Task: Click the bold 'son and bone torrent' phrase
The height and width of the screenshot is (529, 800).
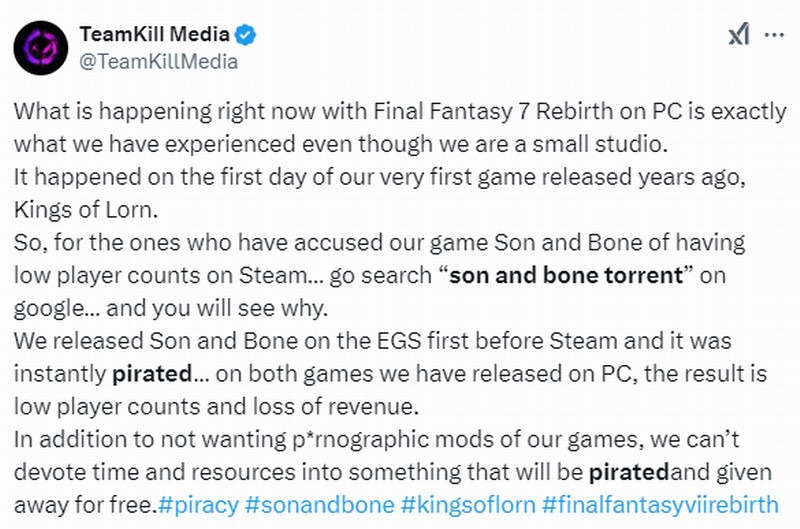Action: tap(566, 275)
